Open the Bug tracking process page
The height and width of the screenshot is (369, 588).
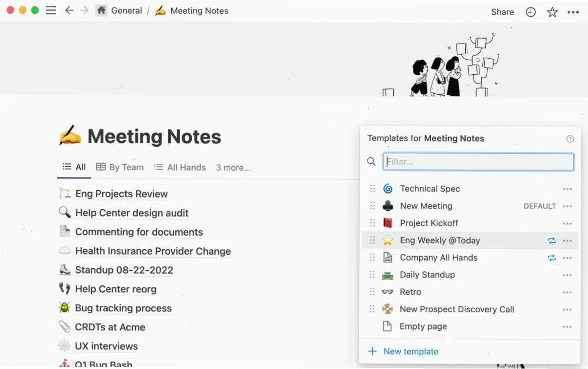pyautogui.click(x=123, y=308)
